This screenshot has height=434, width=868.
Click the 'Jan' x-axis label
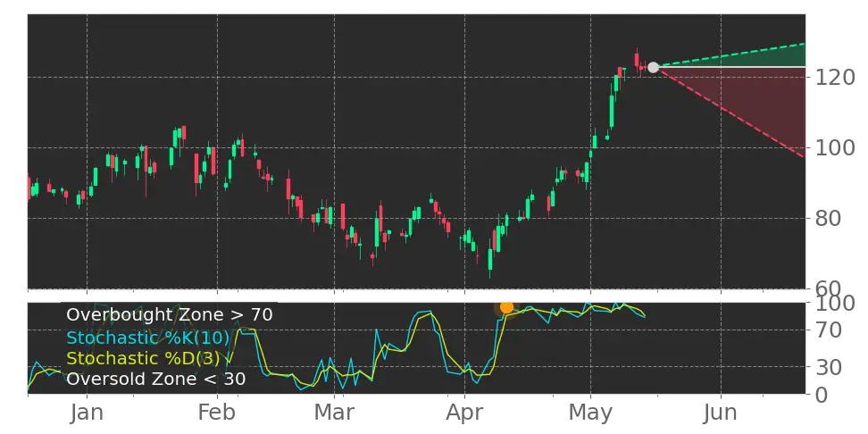click(x=87, y=413)
